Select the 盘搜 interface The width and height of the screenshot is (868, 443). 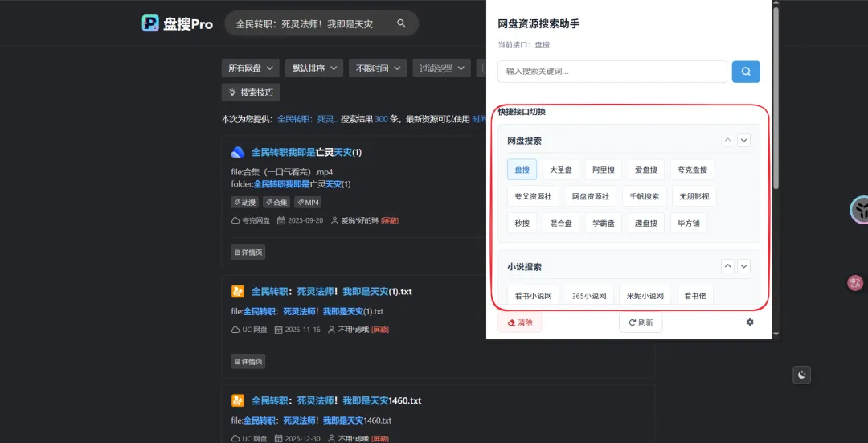click(522, 170)
